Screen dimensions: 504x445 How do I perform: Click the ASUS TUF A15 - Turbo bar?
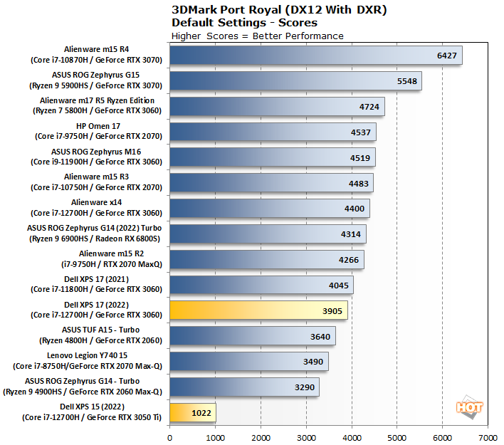(x=252, y=336)
